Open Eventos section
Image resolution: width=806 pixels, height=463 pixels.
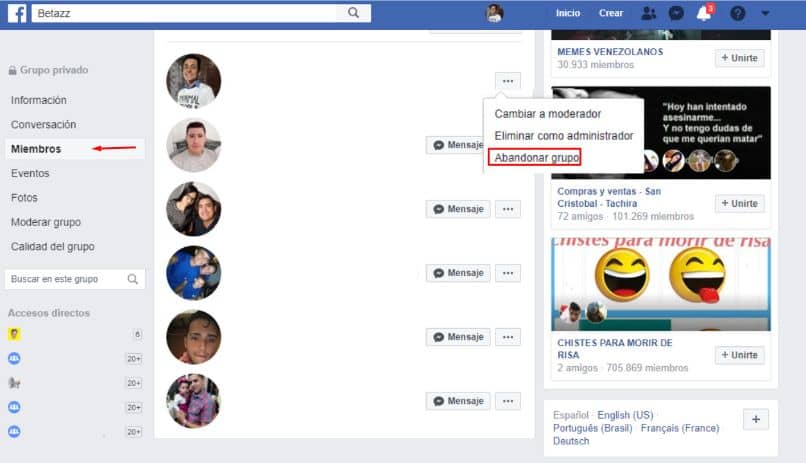pos(30,173)
